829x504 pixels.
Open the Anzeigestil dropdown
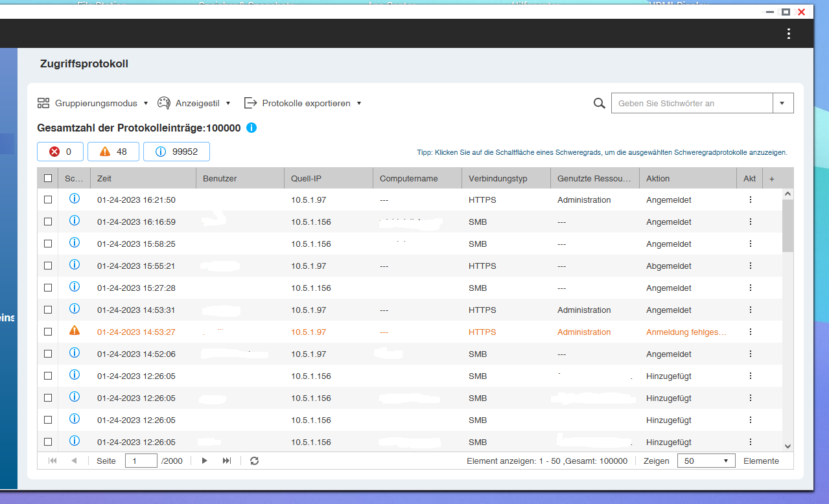(194, 103)
